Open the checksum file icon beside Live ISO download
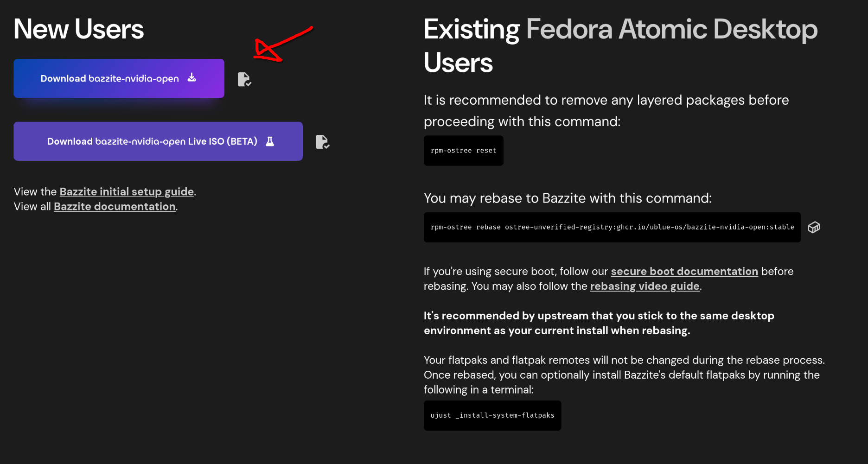This screenshot has height=464, width=868. 322,142
